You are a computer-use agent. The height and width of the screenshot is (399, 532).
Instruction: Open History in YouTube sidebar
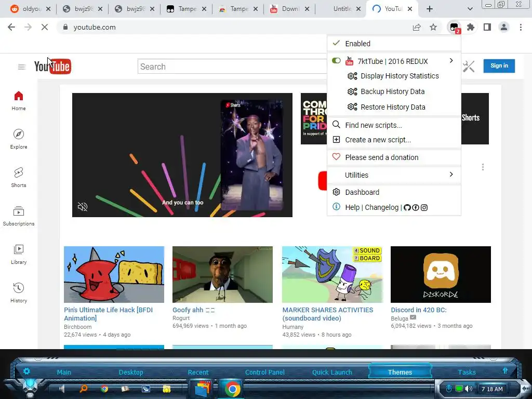click(x=19, y=293)
